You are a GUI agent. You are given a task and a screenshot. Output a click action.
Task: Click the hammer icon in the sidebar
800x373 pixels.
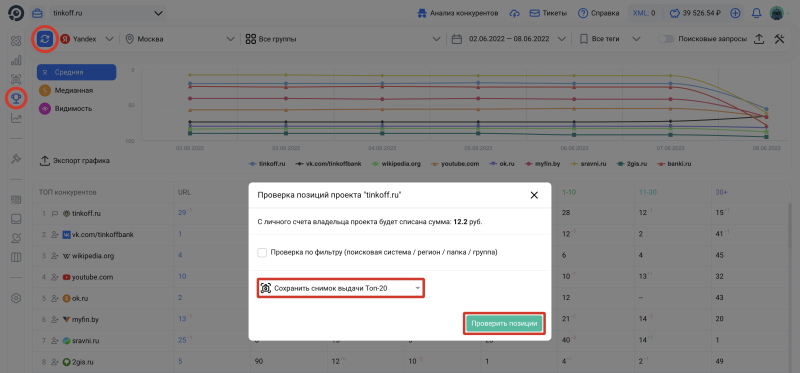[16, 159]
